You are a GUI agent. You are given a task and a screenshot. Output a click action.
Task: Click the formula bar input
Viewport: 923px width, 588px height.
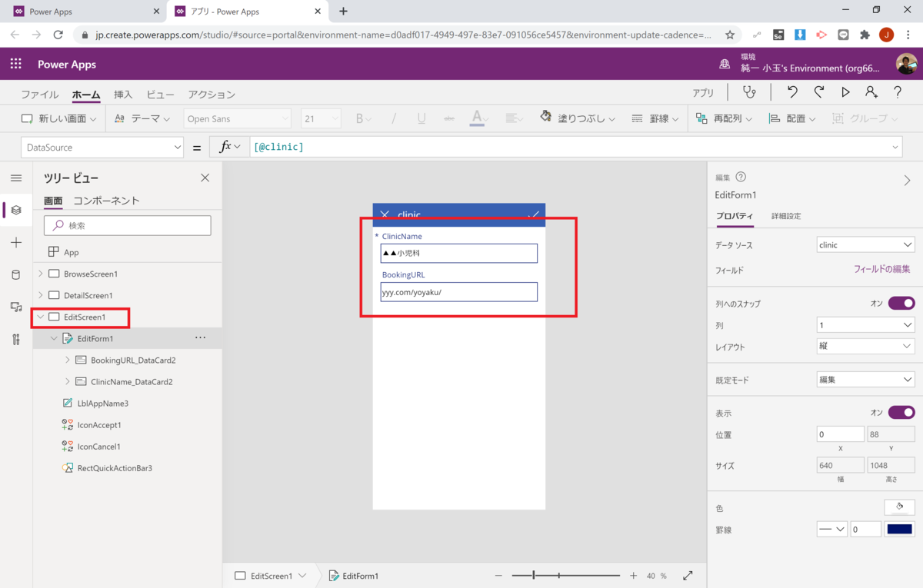pos(577,147)
